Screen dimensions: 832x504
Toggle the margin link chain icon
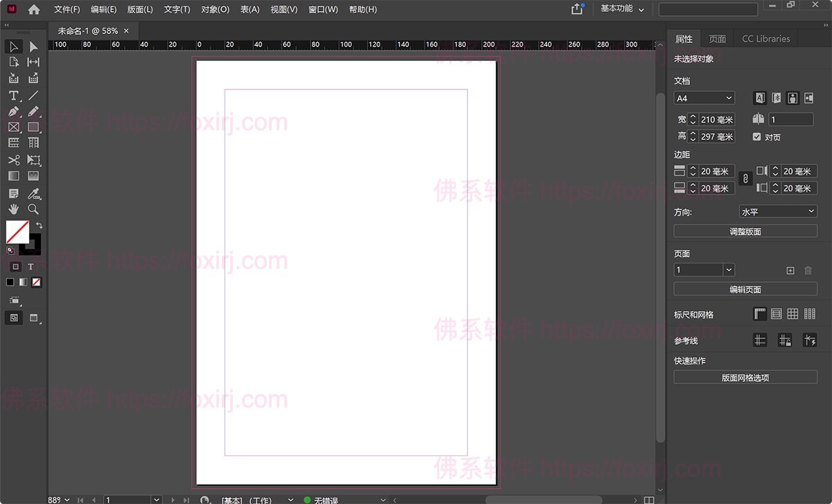(x=745, y=178)
